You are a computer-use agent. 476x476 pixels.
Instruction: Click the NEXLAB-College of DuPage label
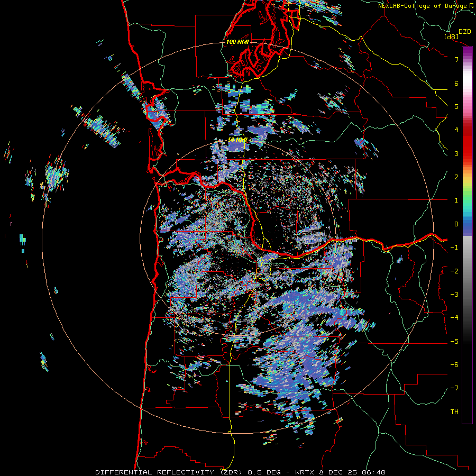pyautogui.click(x=423, y=6)
